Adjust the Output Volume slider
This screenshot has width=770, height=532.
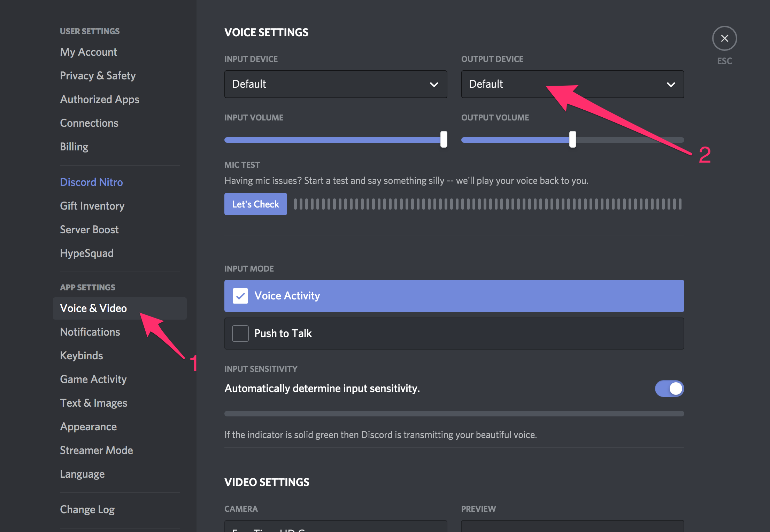573,138
